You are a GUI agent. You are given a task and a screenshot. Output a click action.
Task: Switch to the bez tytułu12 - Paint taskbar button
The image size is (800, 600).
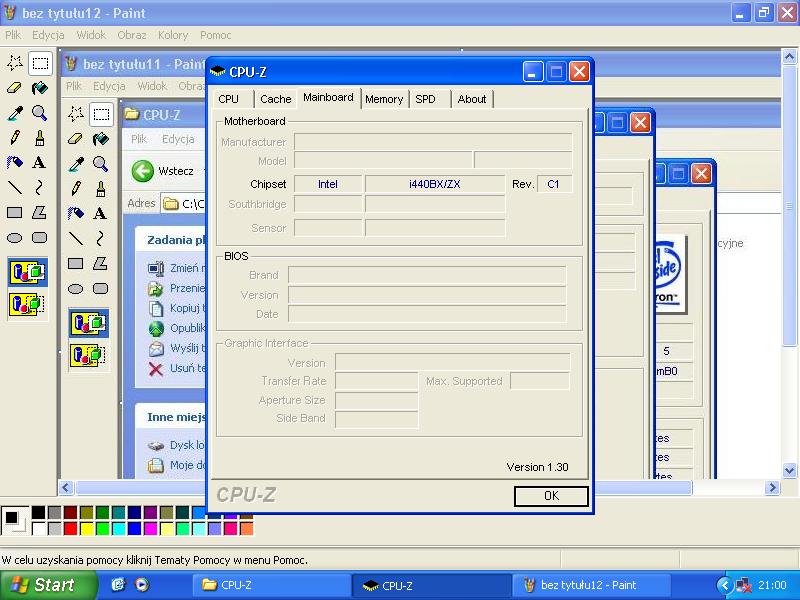click(591, 585)
